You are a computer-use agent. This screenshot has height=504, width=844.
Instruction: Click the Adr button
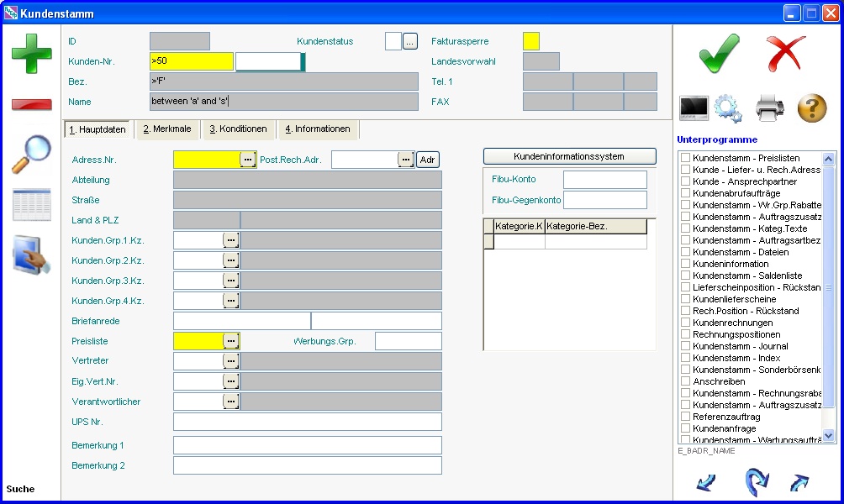428,160
